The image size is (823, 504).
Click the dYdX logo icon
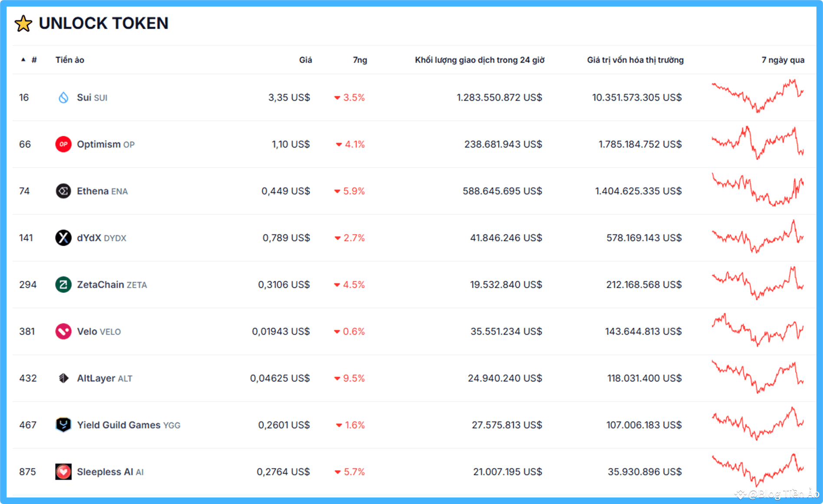pos(63,237)
